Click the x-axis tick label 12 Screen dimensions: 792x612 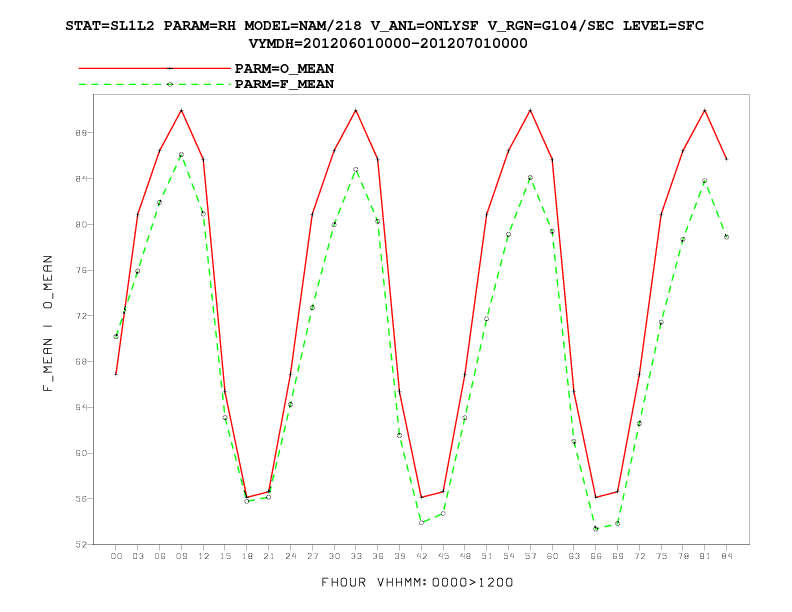click(x=203, y=556)
